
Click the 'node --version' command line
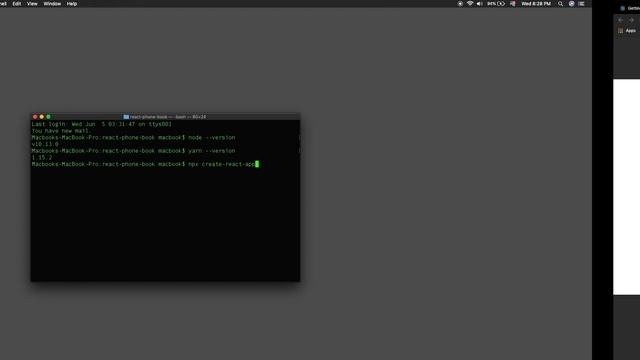click(133, 138)
